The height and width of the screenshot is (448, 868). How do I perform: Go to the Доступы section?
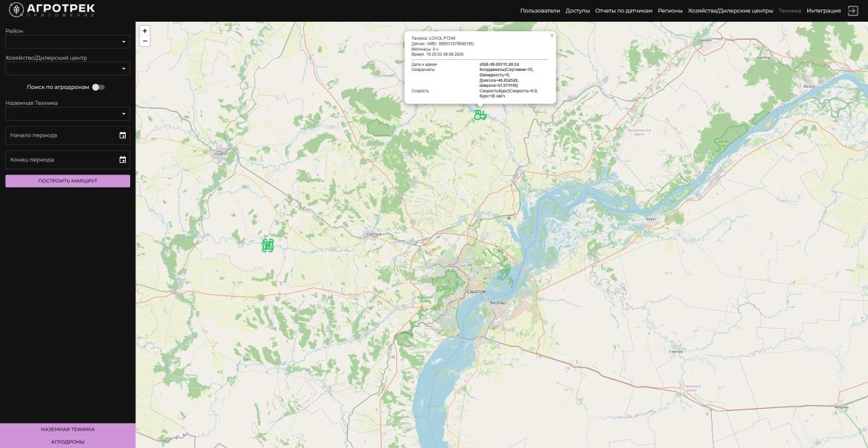click(x=578, y=11)
